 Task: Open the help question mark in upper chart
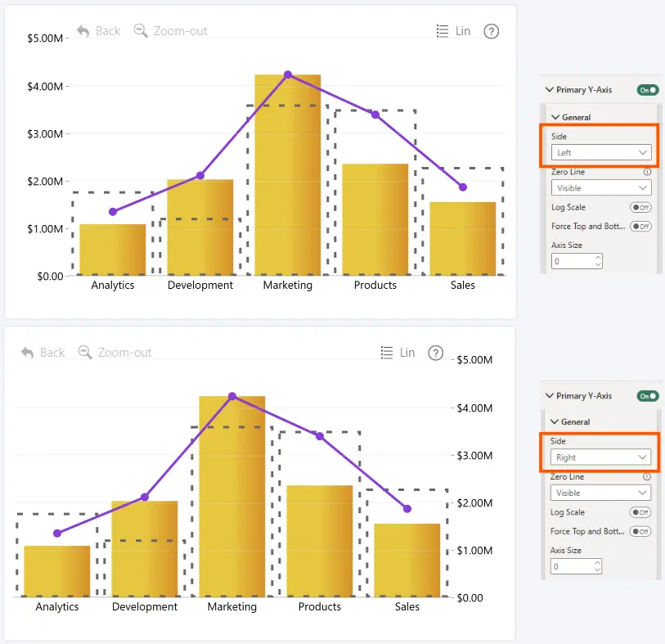[491, 31]
